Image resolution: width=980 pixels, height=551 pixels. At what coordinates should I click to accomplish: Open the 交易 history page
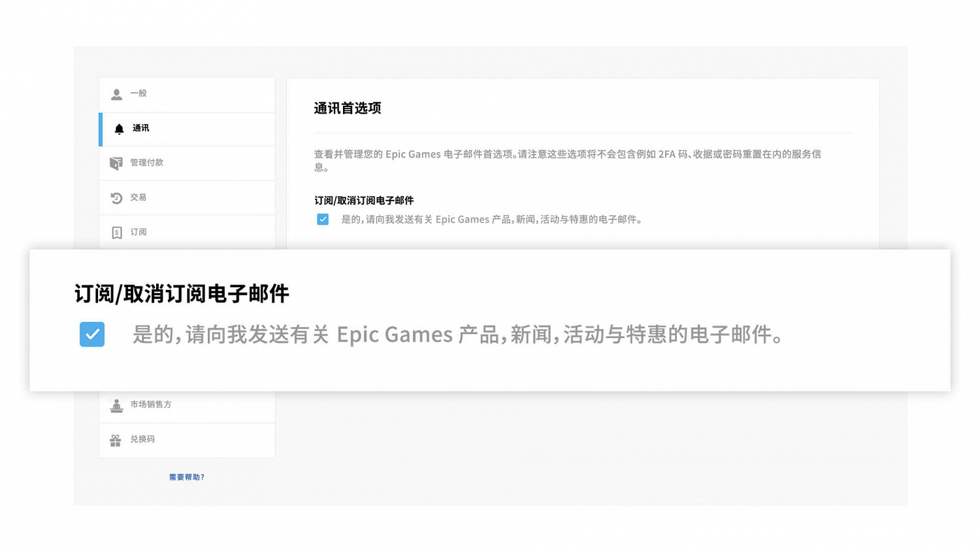pos(138,197)
